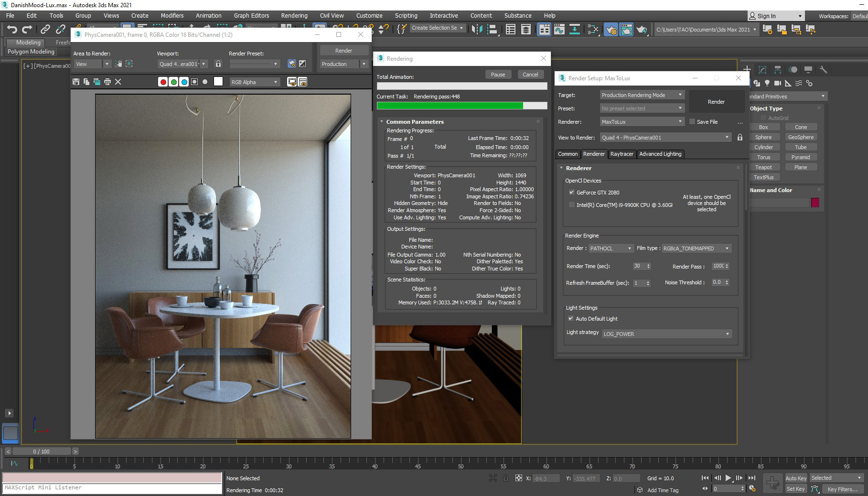Click the Undo arrow icon
The image size is (868, 496).
point(12,30)
